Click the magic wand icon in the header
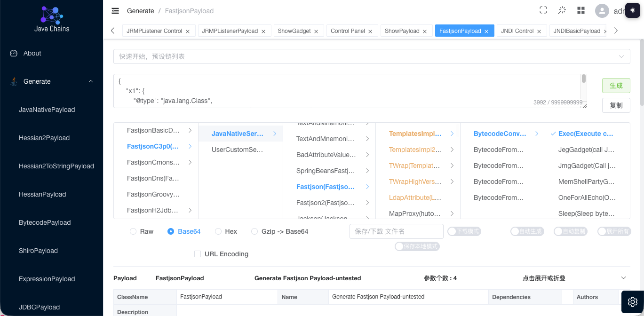644x316 pixels. 562,10
